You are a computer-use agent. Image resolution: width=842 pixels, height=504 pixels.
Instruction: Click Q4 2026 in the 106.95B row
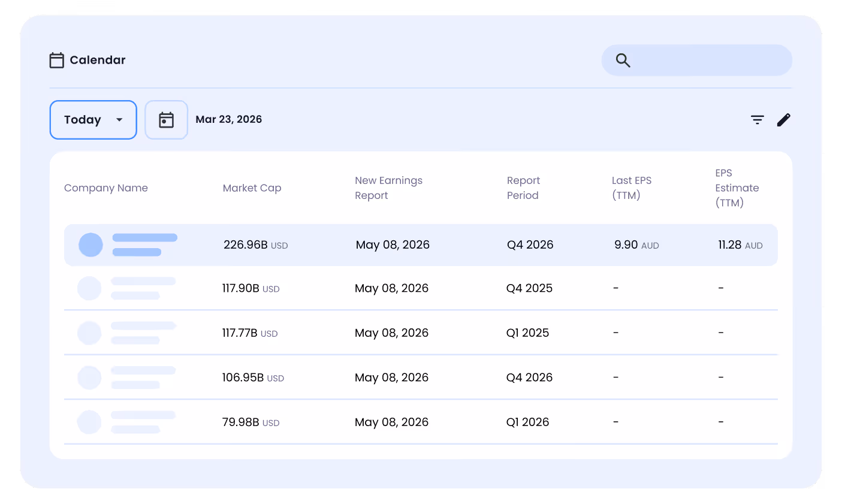(529, 378)
